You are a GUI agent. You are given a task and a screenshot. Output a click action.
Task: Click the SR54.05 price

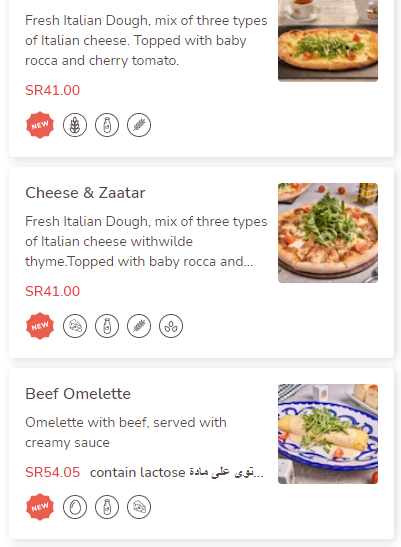click(x=53, y=472)
